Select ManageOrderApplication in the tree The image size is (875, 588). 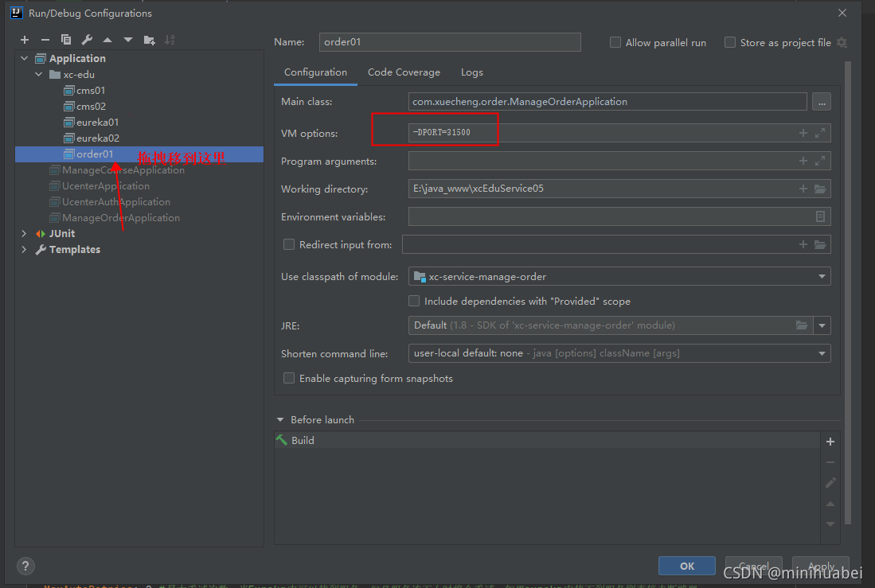click(120, 217)
